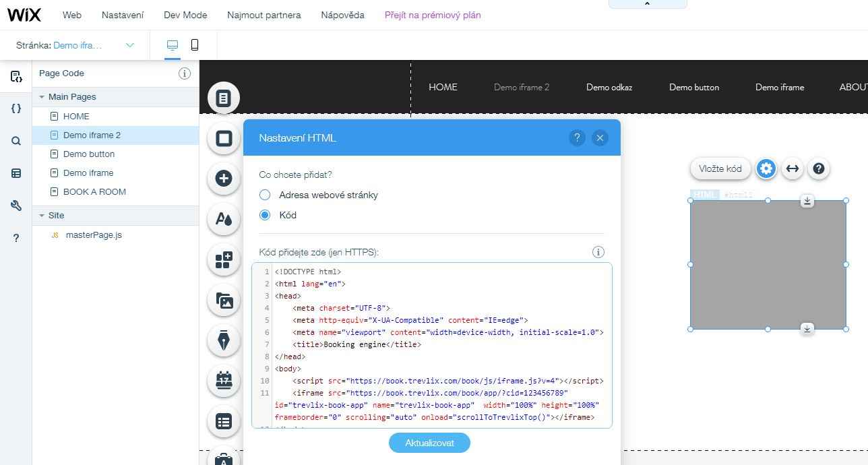This screenshot has height=465, width=868.
Task: Select Demo iframe 2 in page tree
Action: pos(116,135)
